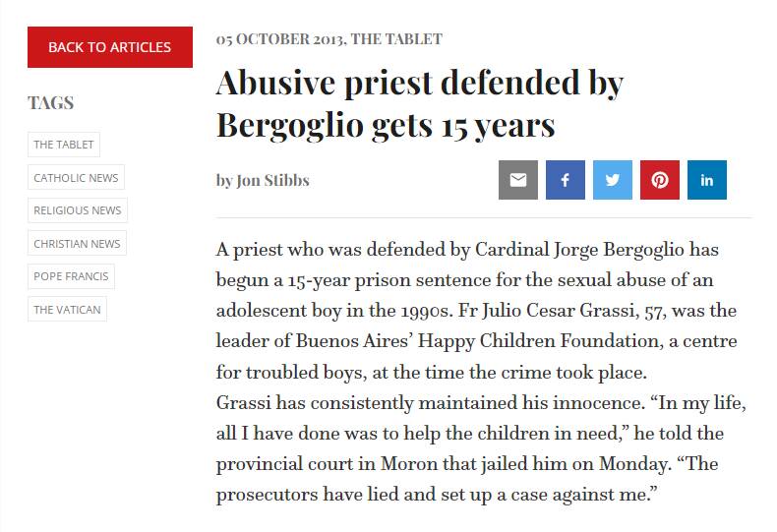This screenshot has height=532, width=777.
Task: Open the Pope Francis tag
Action: 71,276
